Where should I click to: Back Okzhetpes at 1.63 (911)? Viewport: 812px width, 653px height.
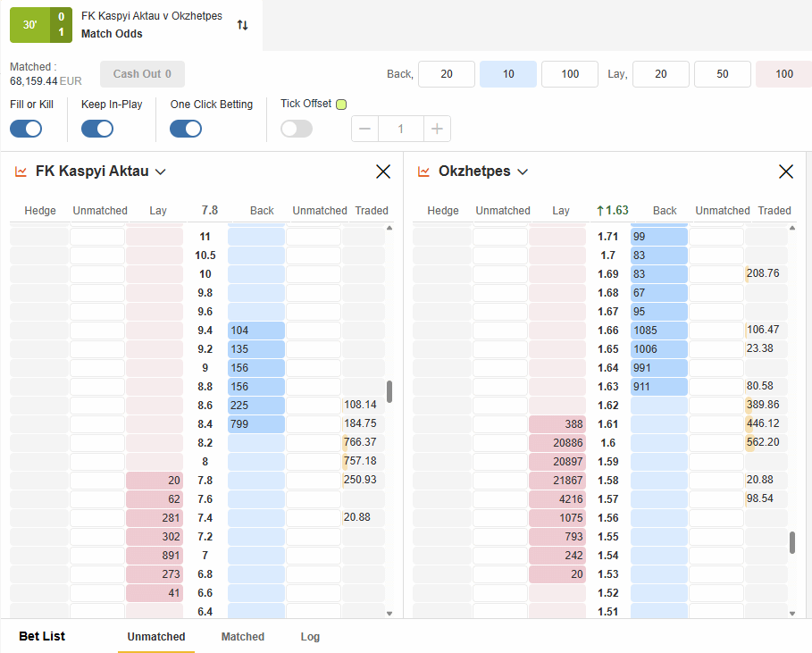[658, 387]
